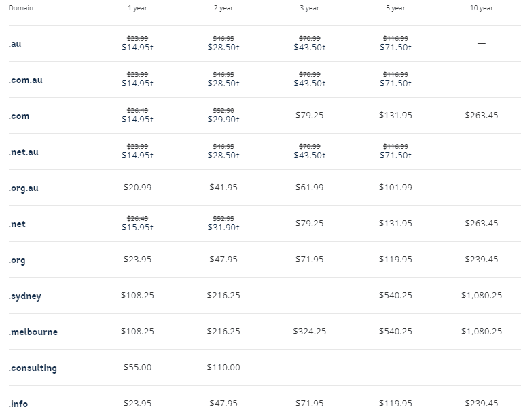Click the .net.au domain name
Viewport: 521px width, 420px height.
24,152
